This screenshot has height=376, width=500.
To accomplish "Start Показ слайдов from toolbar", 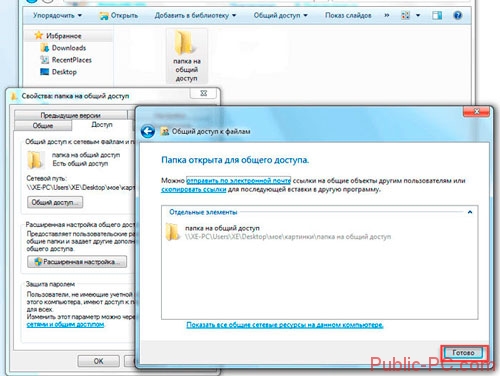I will pyautogui.click(x=348, y=15).
